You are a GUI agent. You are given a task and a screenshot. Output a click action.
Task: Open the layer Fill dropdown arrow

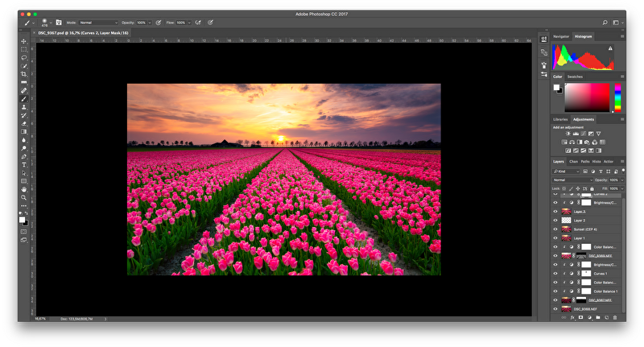[x=621, y=188]
